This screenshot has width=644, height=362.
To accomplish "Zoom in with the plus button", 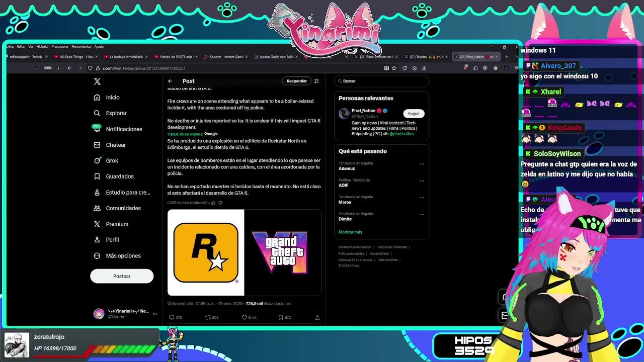I will pyautogui.click(x=58, y=68).
